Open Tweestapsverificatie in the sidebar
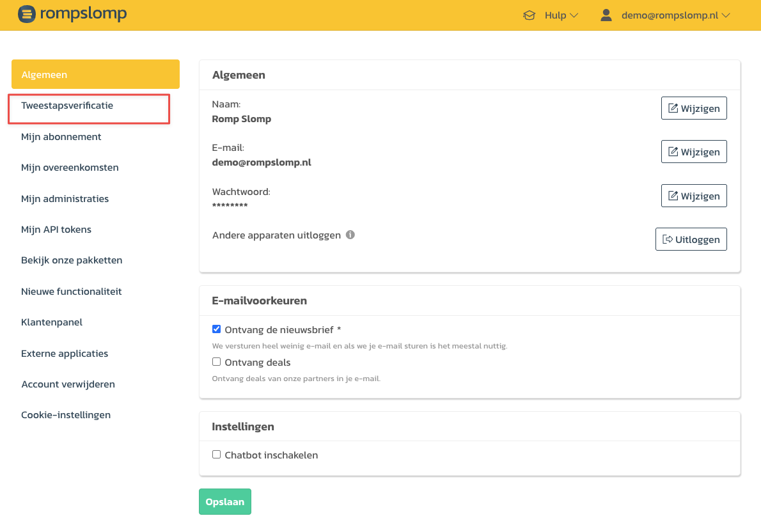Image resolution: width=761 pixels, height=532 pixels. pyautogui.click(x=67, y=106)
